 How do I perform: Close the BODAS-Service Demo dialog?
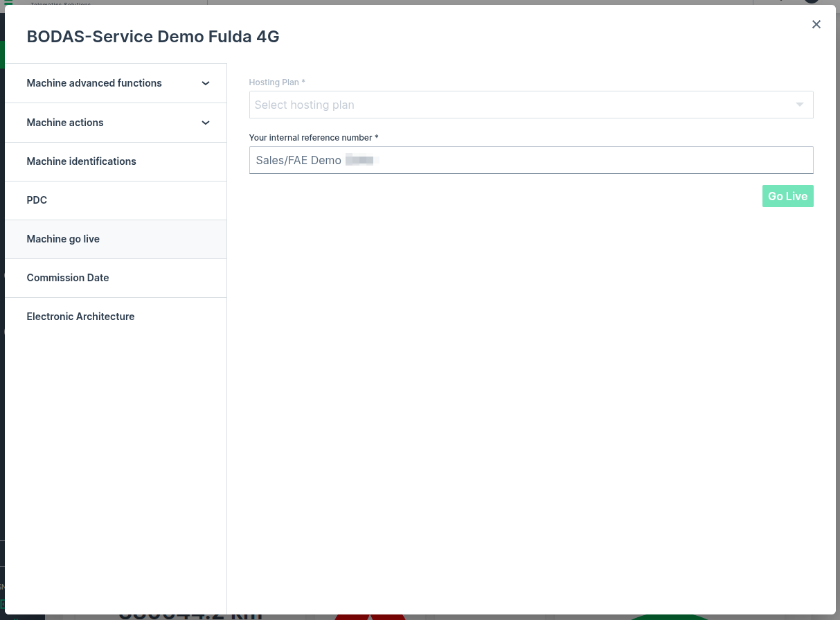tap(816, 24)
